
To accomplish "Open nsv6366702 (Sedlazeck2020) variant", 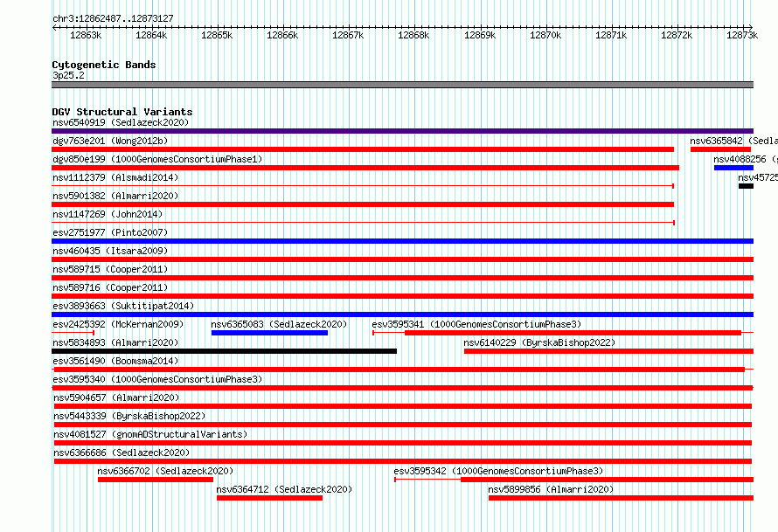I will pos(165,471).
